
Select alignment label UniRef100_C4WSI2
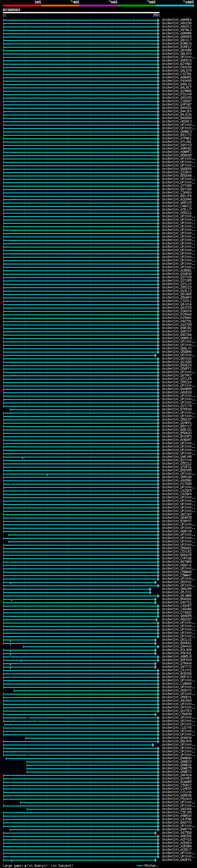(177, 206)
